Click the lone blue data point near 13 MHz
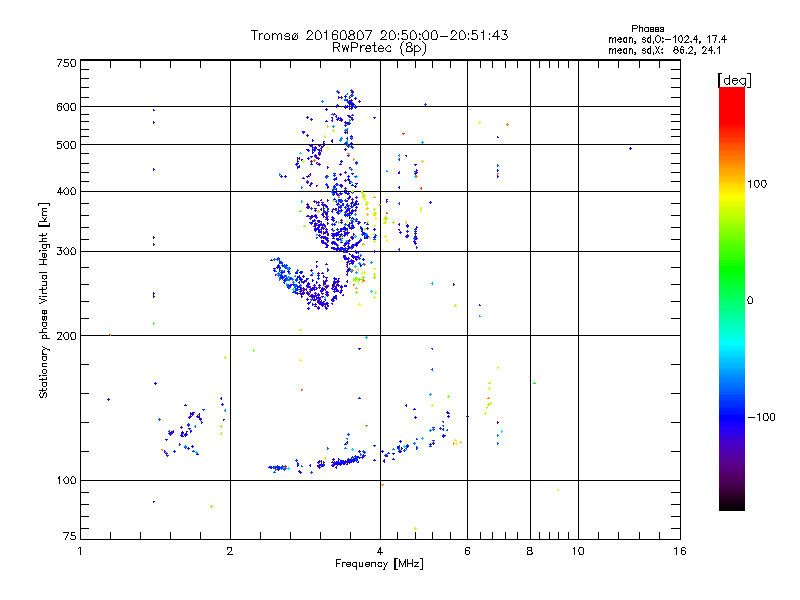 pos(631,148)
